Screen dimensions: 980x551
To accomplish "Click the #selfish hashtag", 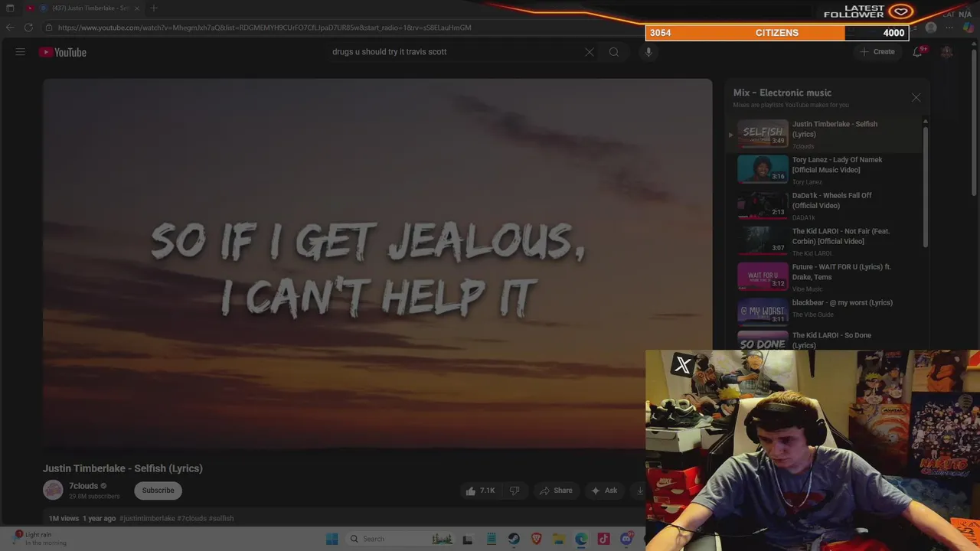I will point(221,518).
